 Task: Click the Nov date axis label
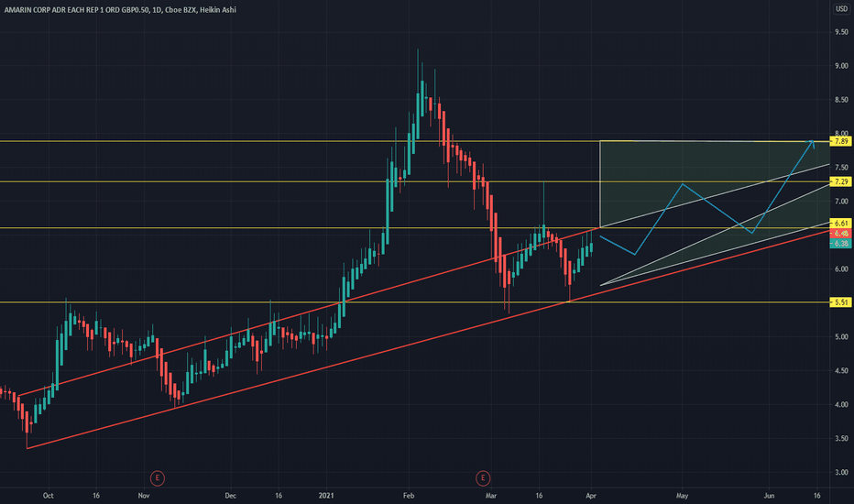pos(144,496)
